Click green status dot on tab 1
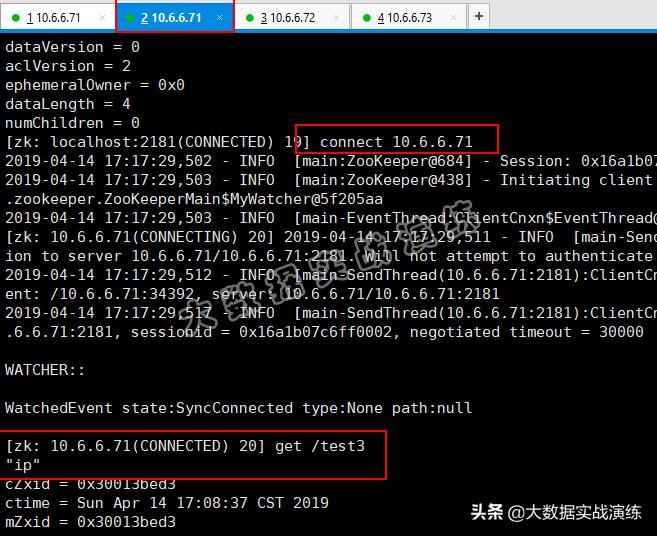This screenshot has width=657, height=536. 16,18
